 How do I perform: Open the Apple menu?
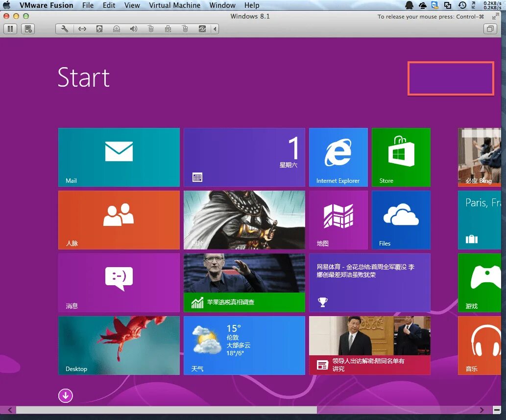[7, 5]
